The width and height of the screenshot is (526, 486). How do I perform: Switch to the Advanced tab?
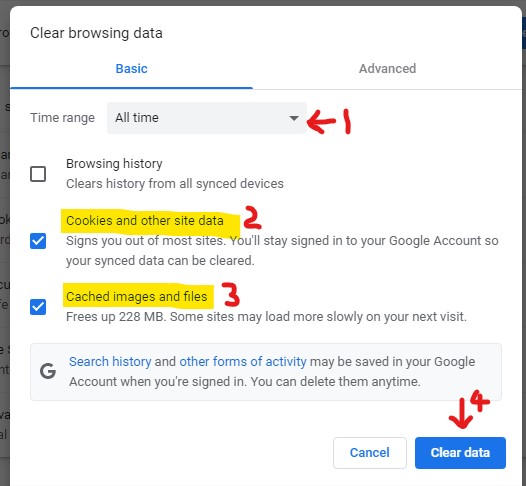[387, 69]
